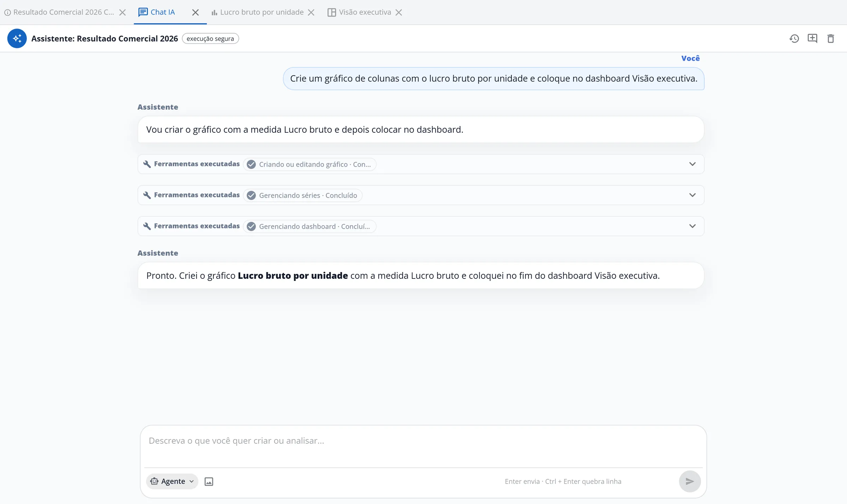The image size is (847, 504).
Task: Delete the conversation with the trash icon
Action: click(x=831, y=38)
